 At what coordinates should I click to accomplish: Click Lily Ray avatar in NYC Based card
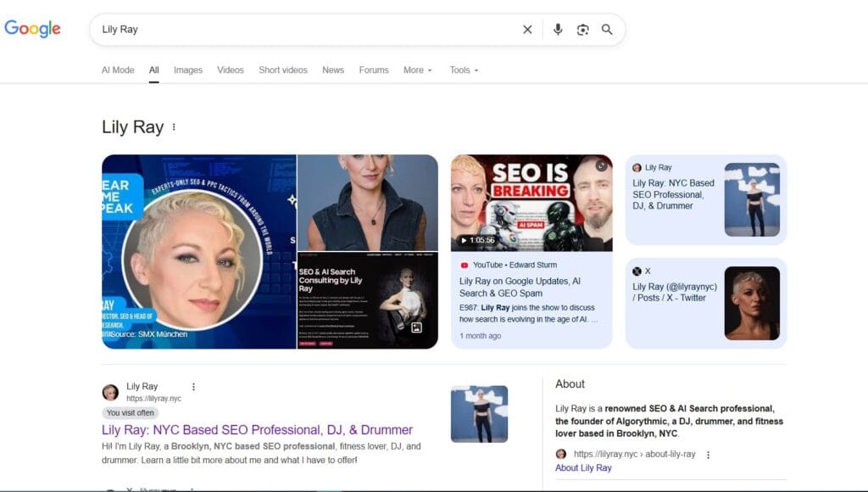[637, 167]
